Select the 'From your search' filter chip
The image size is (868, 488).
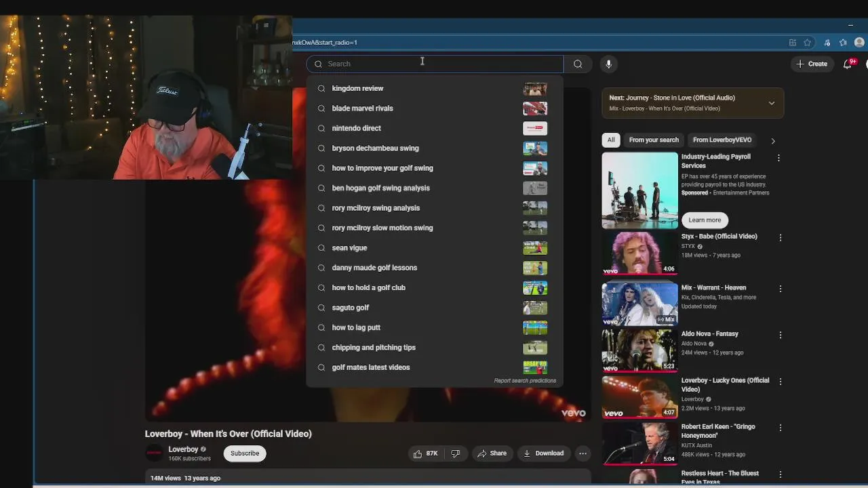click(654, 140)
